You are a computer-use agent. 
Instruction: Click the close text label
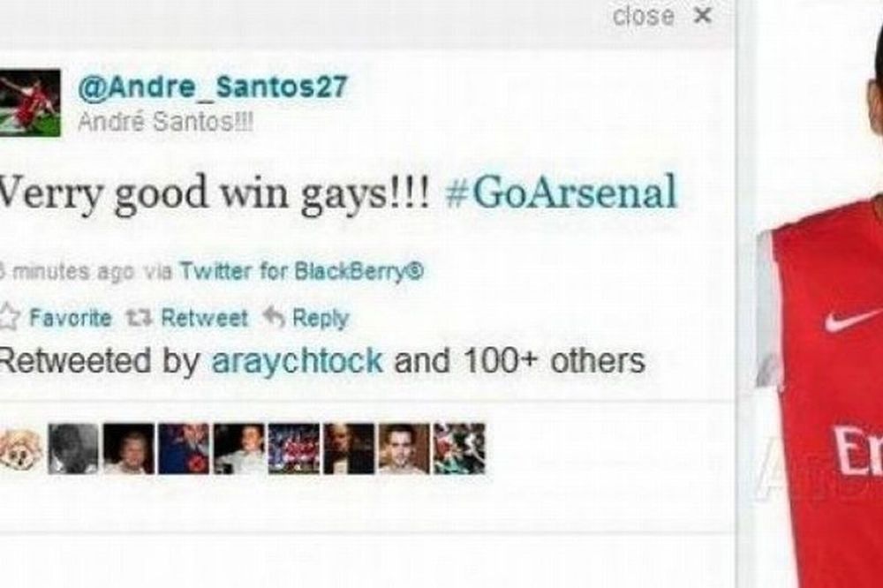tap(644, 16)
